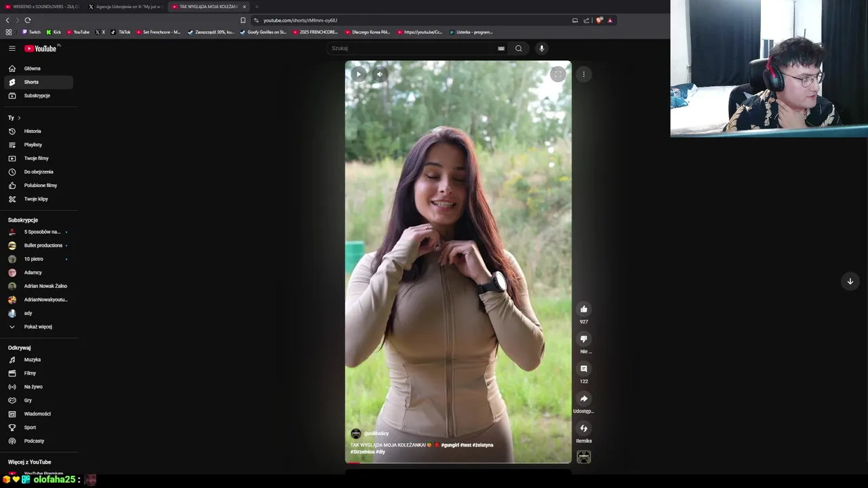
Task: Click the search magnifier button
Action: coord(519,48)
